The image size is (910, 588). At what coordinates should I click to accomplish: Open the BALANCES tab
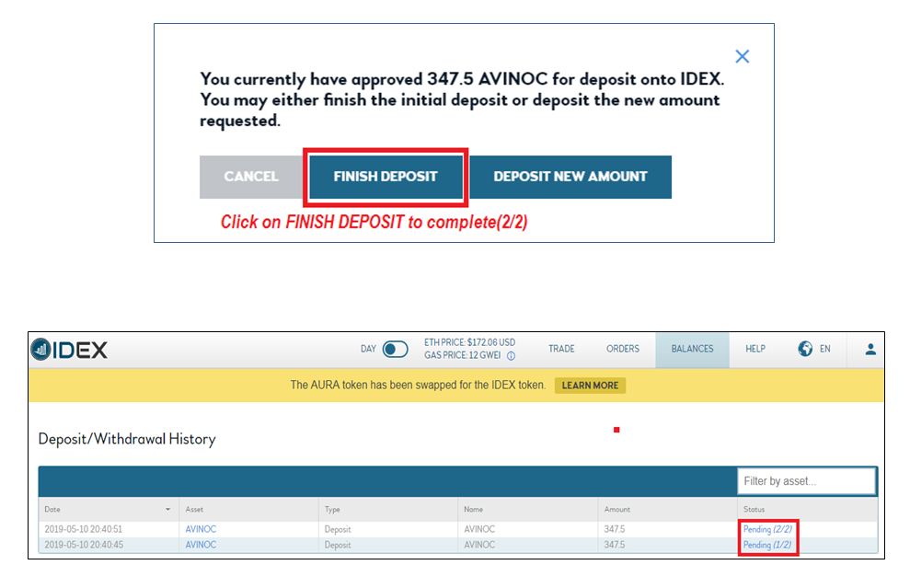click(692, 350)
